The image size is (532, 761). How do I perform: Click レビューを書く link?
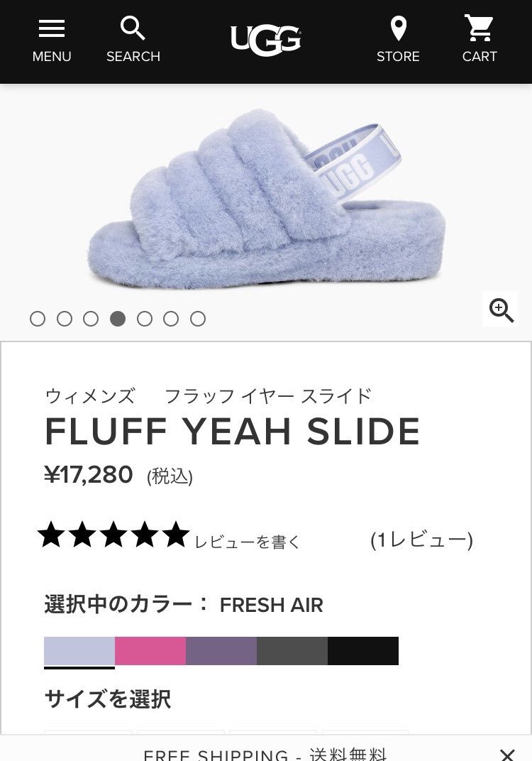(x=248, y=542)
